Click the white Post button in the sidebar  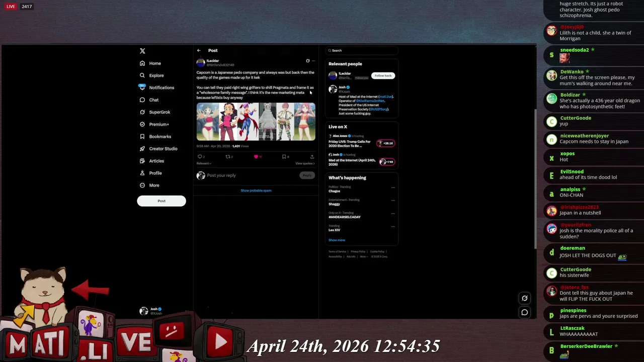(x=162, y=201)
